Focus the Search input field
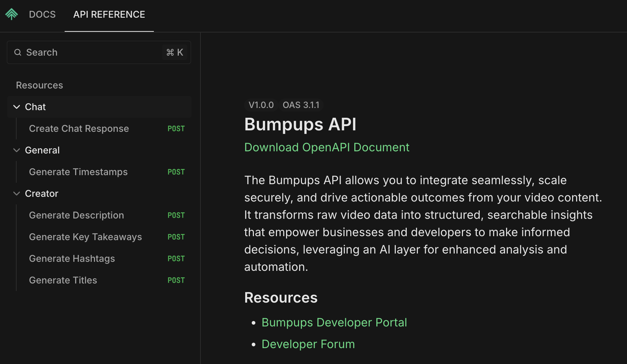This screenshot has height=364, width=627. pyautogui.click(x=99, y=52)
